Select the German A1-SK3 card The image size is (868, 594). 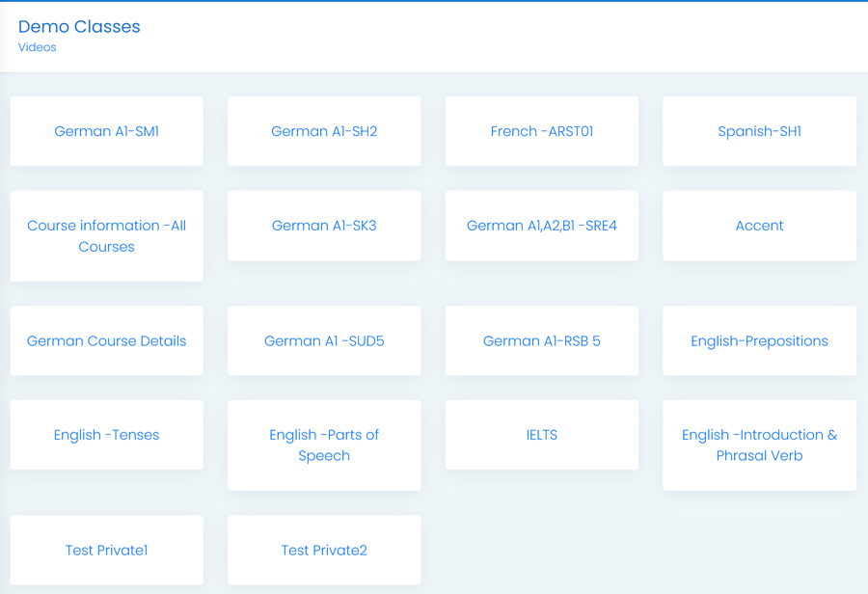(324, 226)
